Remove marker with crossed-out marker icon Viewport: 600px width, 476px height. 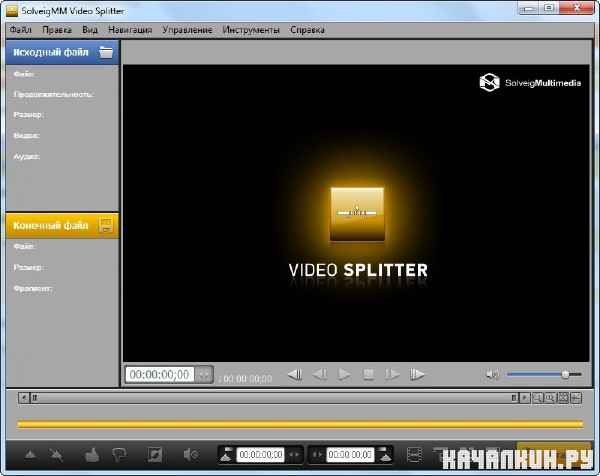(x=56, y=455)
